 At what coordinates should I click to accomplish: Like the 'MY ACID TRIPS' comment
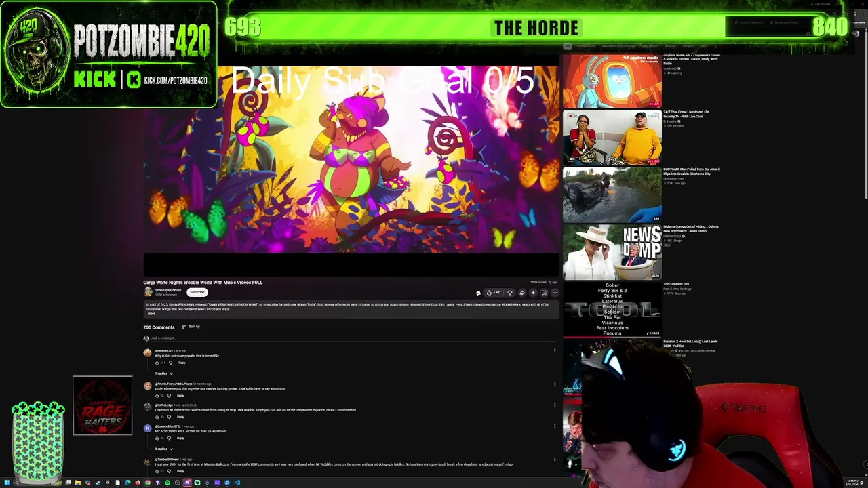pos(157,438)
